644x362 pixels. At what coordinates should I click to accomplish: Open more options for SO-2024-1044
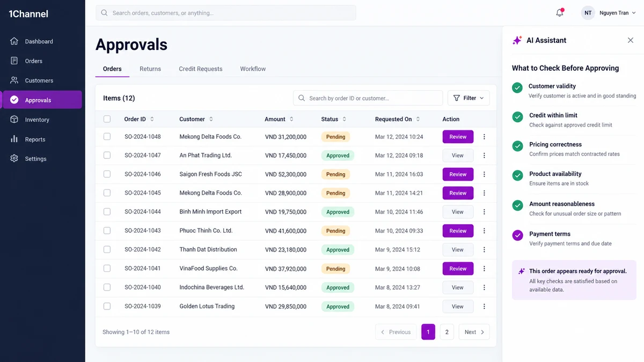484,212
